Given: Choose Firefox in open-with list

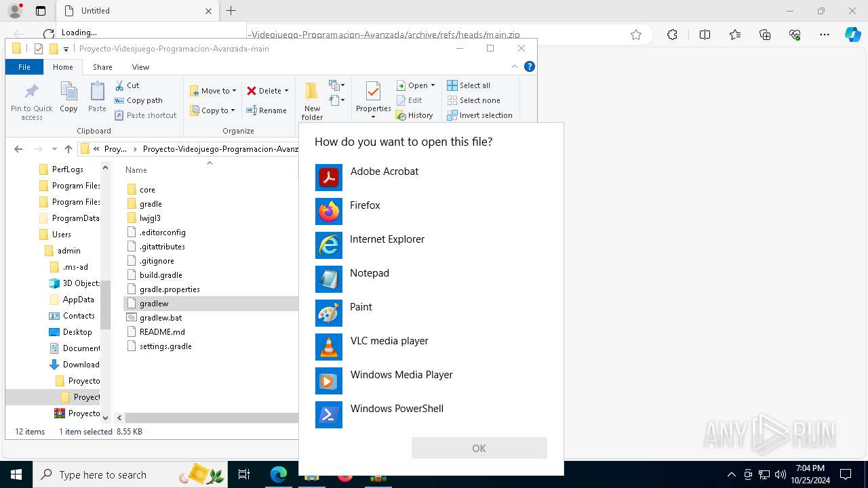Looking at the screenshot, I should 431,211.
